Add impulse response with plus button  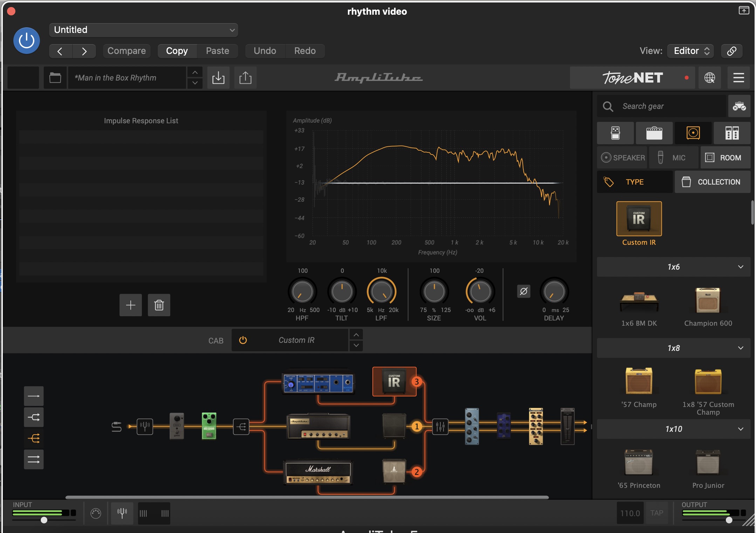pyautogui.click(x=131, y=305)
